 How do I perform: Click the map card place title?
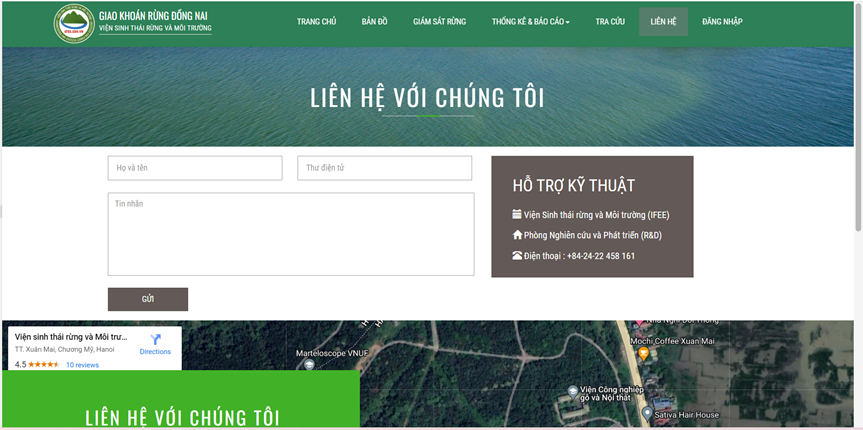(71, 336)
